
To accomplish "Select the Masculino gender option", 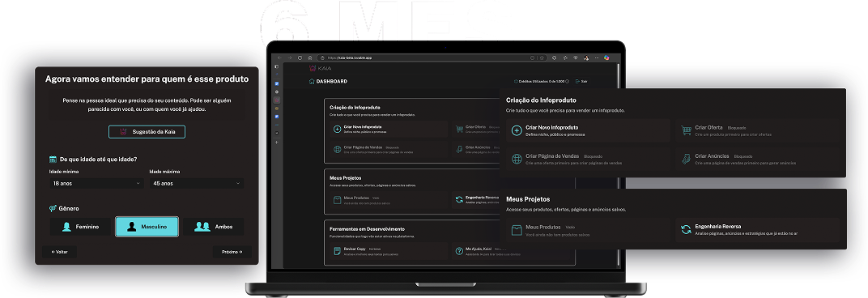I will click(147, 227).
